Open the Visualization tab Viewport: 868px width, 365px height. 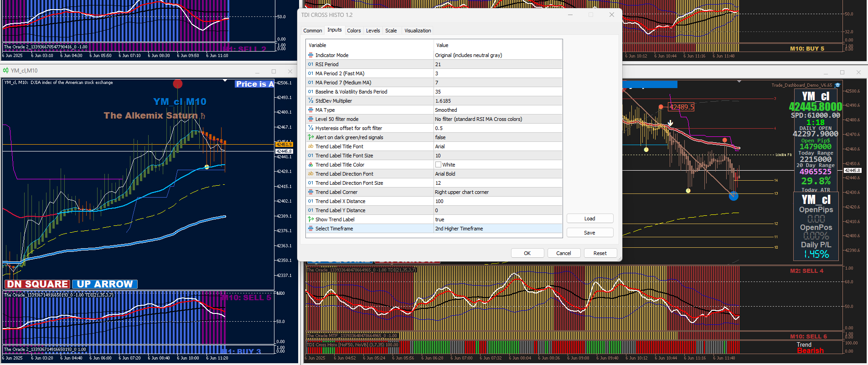(417, 31)
